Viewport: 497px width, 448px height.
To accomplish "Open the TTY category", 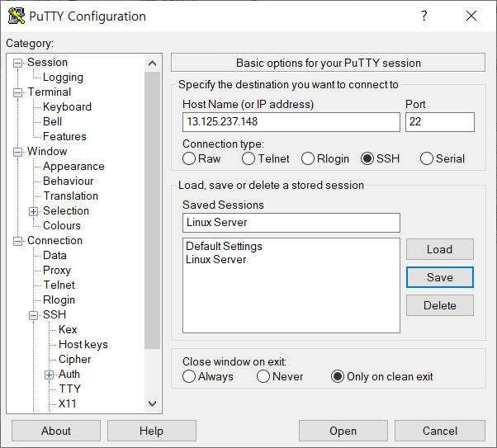I will coord(69,389).
